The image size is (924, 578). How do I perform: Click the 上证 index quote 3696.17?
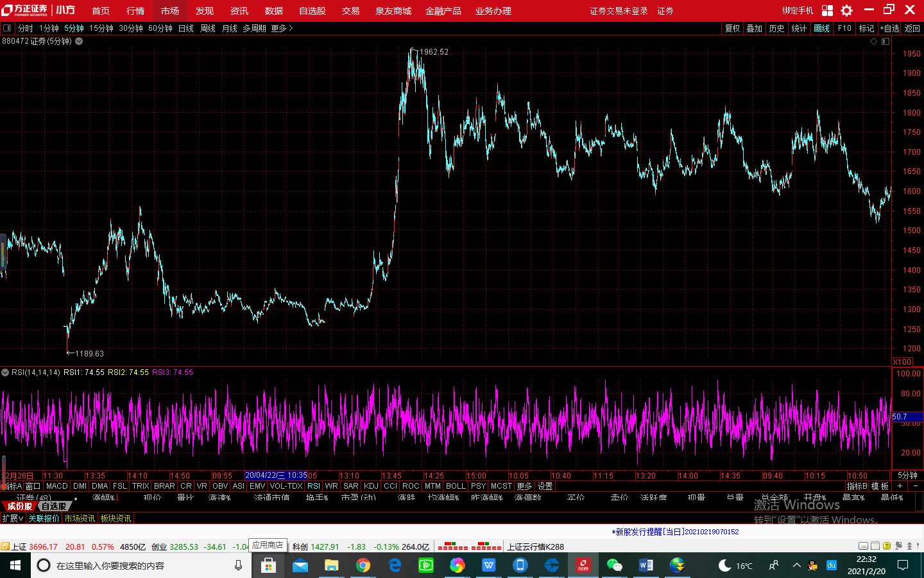(x=43, y=547)
